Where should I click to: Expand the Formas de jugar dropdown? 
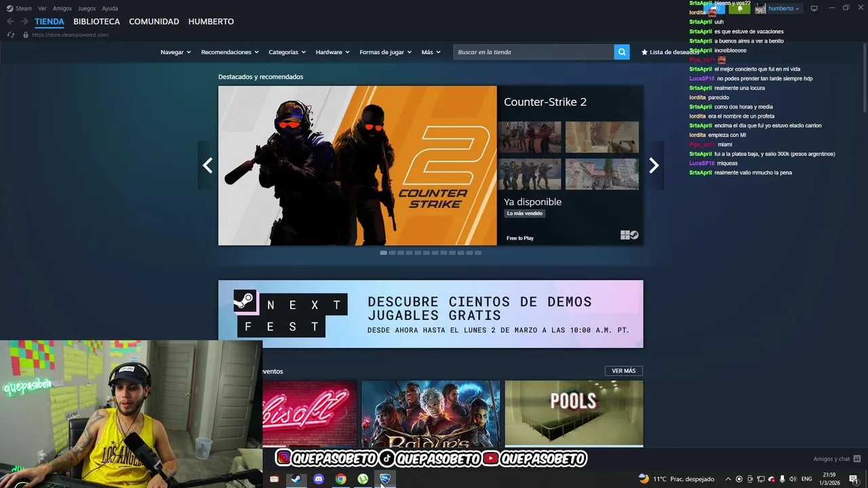point(385,52)
